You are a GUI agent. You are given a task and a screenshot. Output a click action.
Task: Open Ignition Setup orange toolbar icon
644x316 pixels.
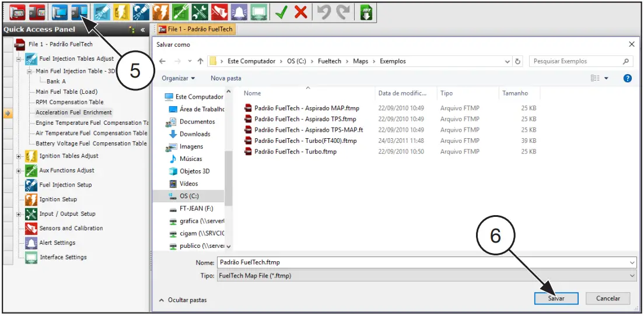coord(161,12)
